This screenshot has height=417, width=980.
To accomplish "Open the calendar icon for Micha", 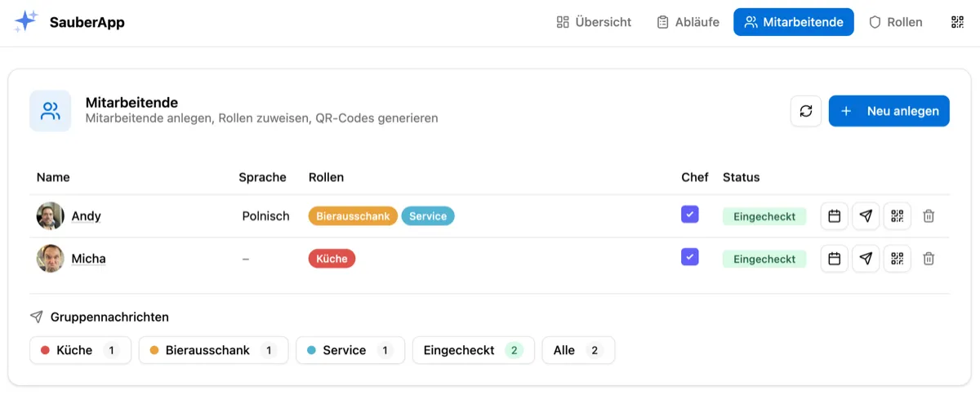I will (834, 259).
